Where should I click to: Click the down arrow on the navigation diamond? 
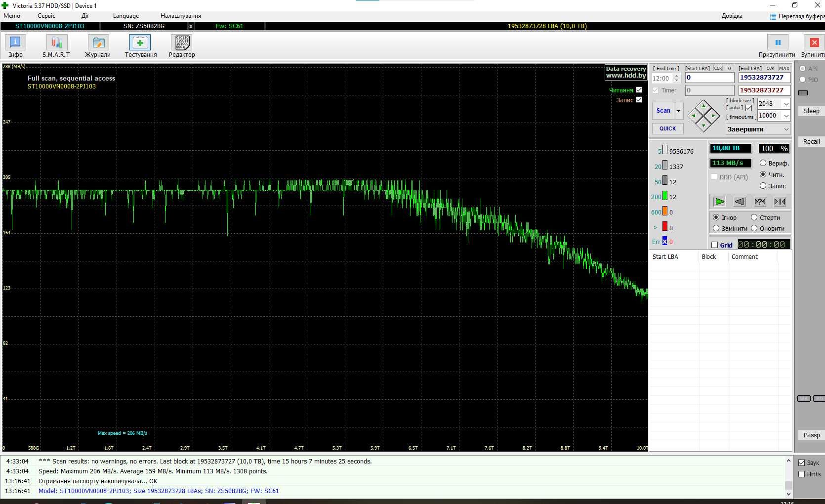pos(704,126)
